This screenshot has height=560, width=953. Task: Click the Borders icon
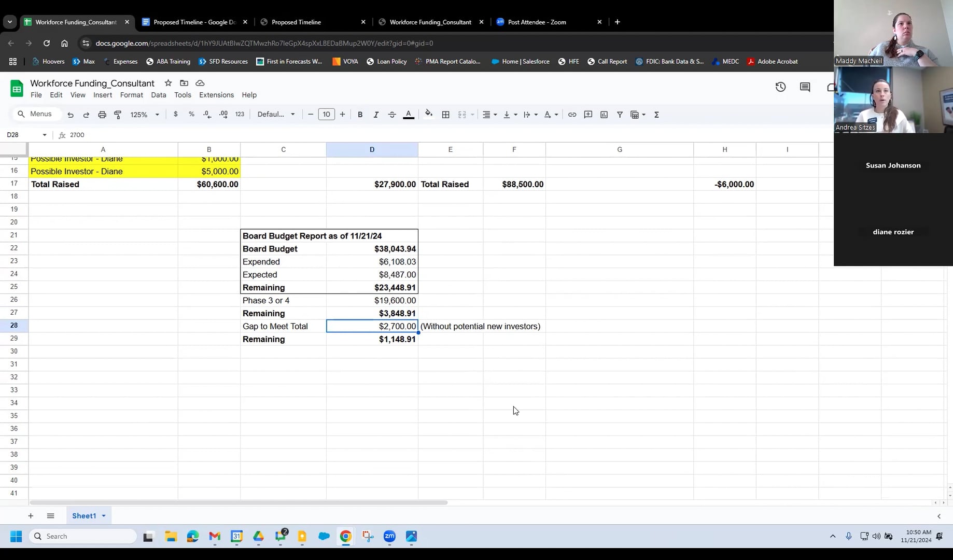click(445, 115)
